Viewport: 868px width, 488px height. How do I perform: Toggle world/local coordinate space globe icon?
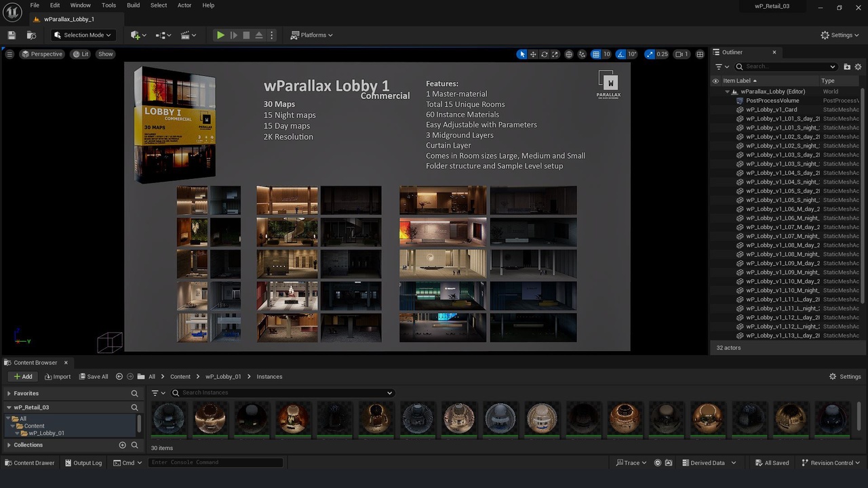point(569,54)
